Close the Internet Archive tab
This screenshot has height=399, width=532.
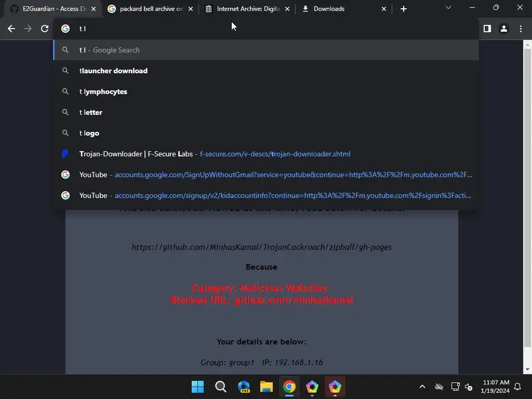click(287, 9)
